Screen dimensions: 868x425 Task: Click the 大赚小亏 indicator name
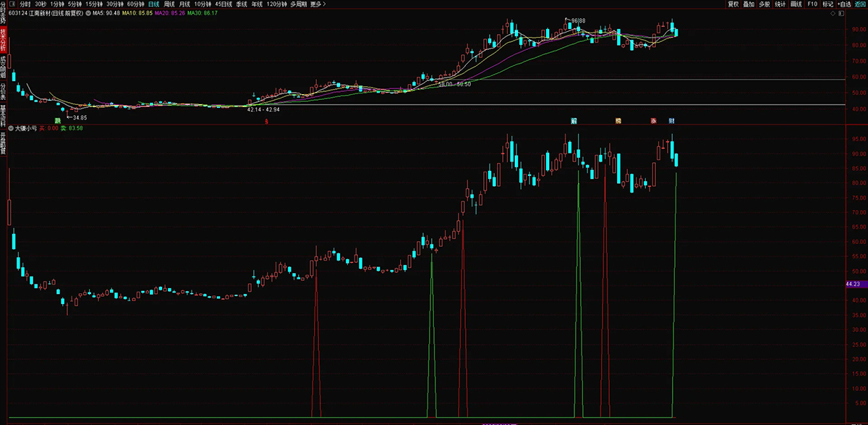26,128
